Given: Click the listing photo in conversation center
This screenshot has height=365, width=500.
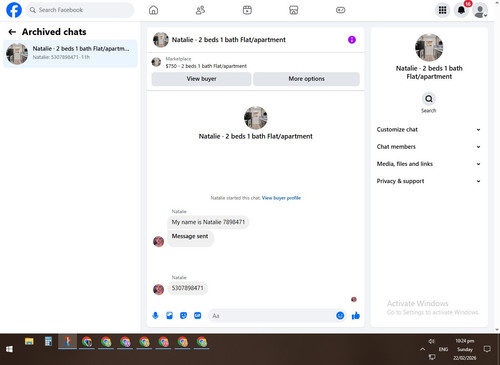Looking at the screenshot, I should click(x=256, y=118).
